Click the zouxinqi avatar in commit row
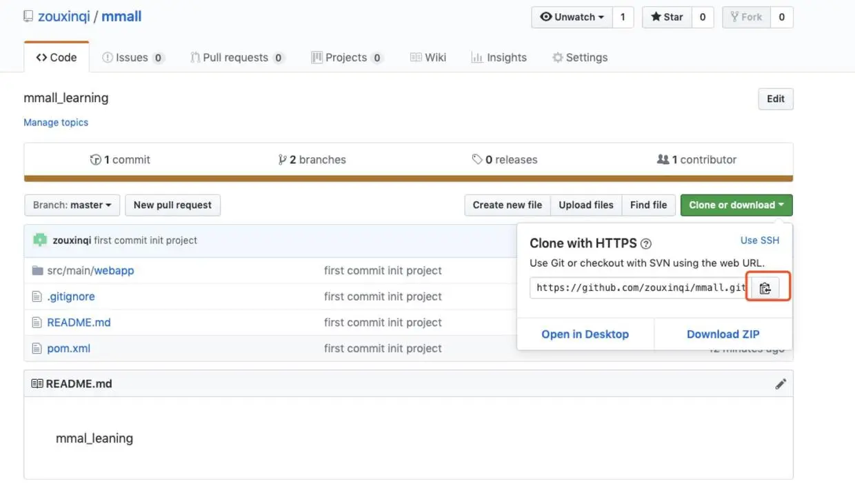This screenshot has width=855, height=504. coord(40,240)
